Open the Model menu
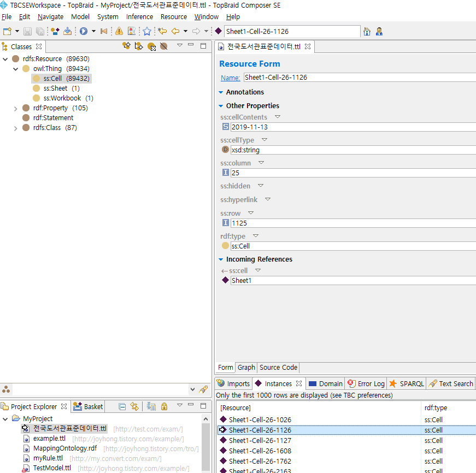The height and width of the screenshot is (473, 476). [x=80, y=17]
